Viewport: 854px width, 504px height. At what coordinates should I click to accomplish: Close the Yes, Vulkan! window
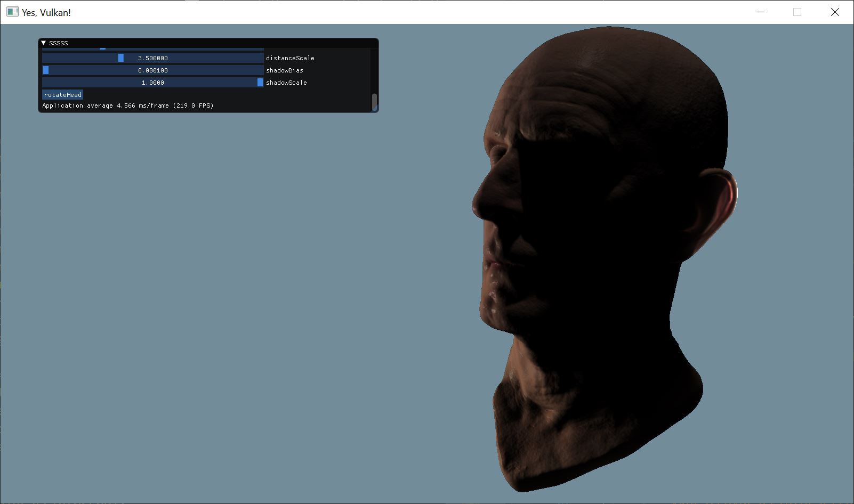click(835, 12)
